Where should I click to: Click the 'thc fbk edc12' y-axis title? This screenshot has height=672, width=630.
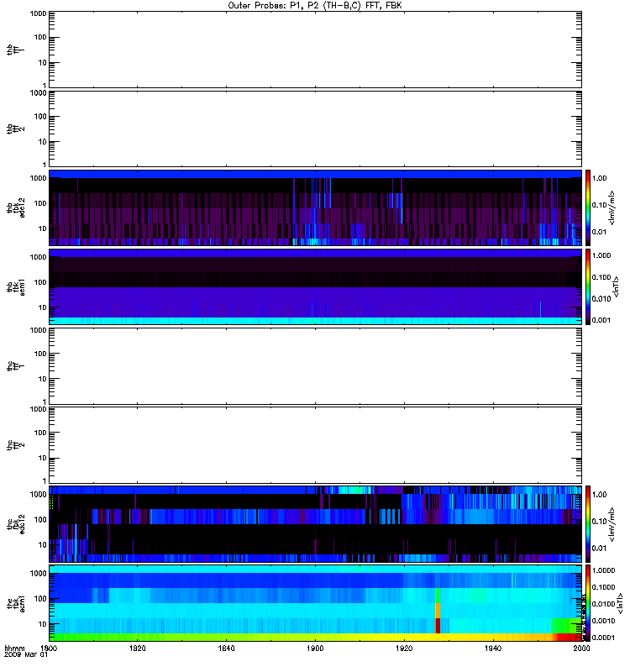[15, 523]
